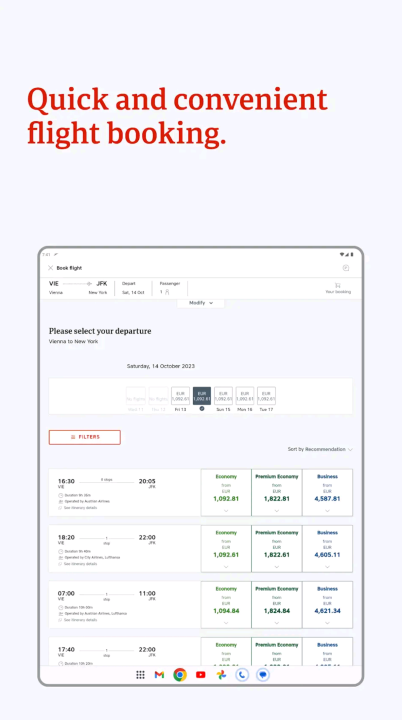View itinerary details for 16:30 flight

coord(78,508)
